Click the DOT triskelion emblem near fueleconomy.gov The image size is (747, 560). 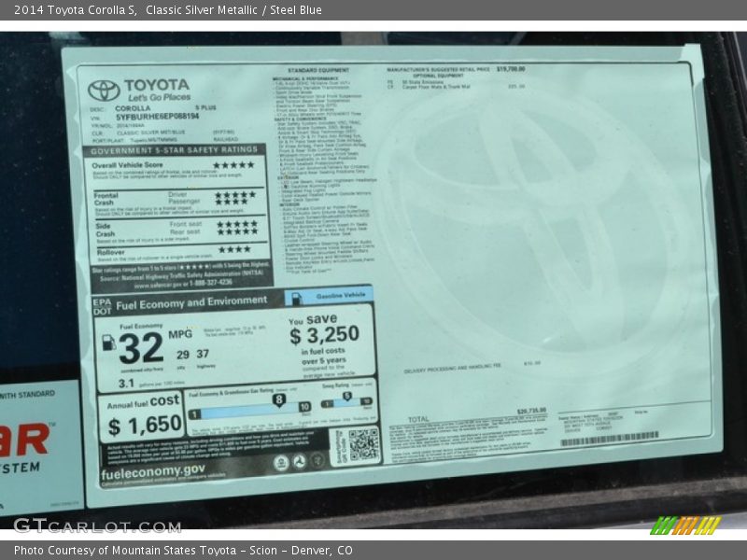(x=300, y=461)
